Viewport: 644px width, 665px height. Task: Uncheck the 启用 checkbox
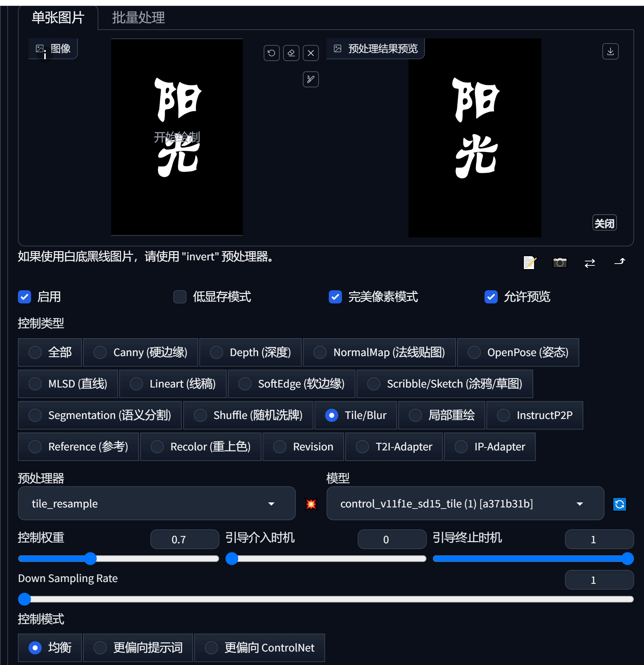(25, 297)
